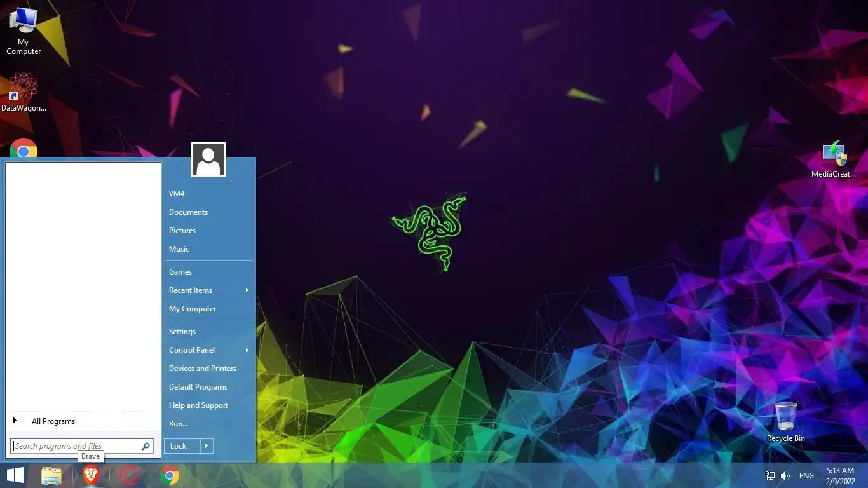The width and height of the screenshot is (868, 488).
Task: Click the Lock button
Action: (182, 446)
